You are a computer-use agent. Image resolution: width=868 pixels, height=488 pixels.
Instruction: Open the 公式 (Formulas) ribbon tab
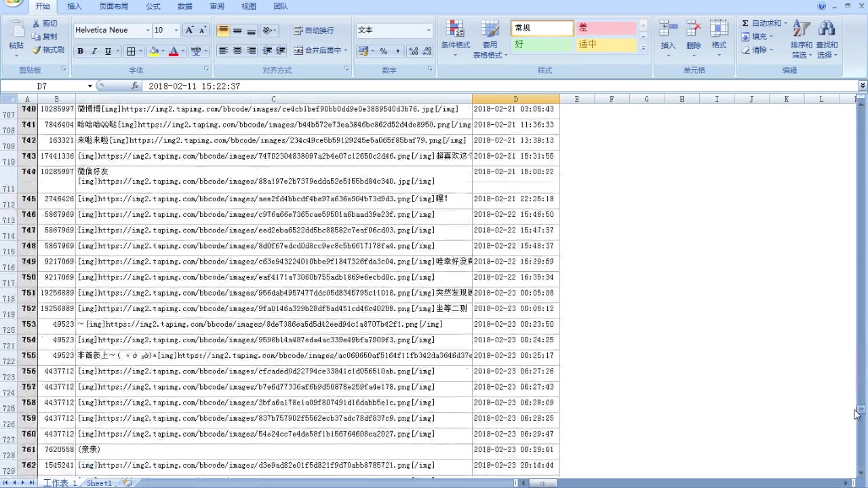click(153, 6)
